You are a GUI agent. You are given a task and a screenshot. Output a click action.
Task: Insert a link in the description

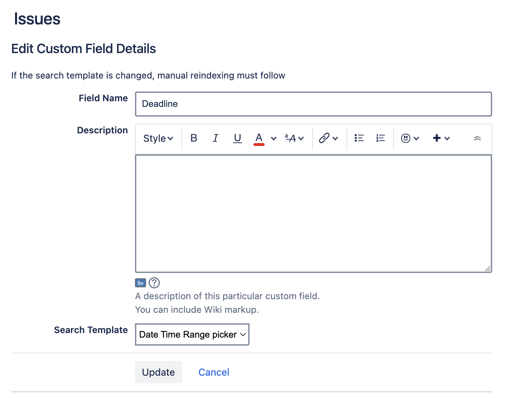coord(323,138)
